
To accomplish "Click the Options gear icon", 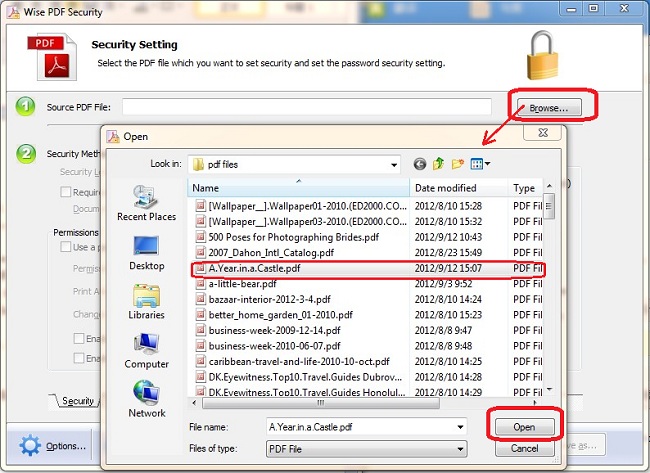I will pos(30,446).
